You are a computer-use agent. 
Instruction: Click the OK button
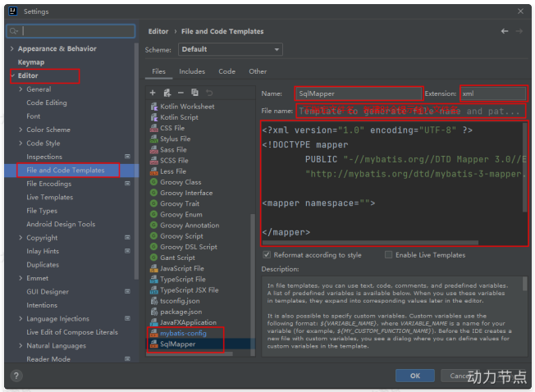tap(415, 376)
